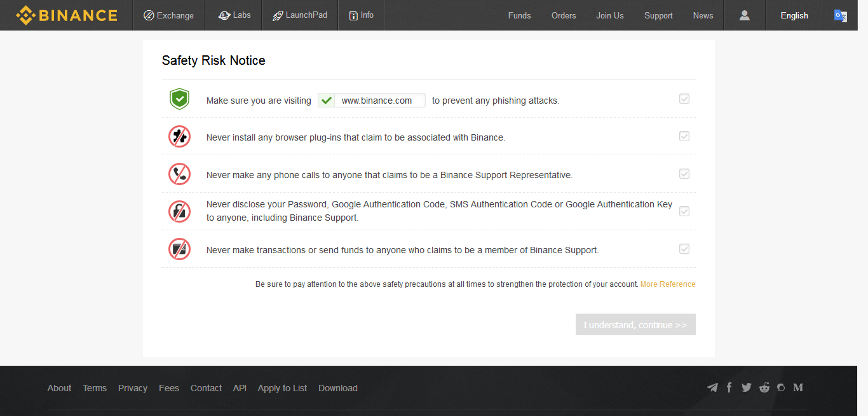Open the Steemit social icon

[781, 387]
